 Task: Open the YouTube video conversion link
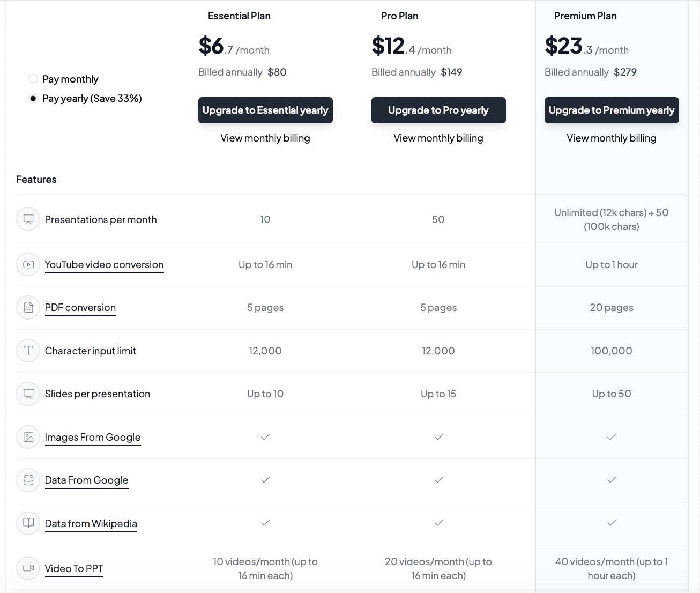104,265
